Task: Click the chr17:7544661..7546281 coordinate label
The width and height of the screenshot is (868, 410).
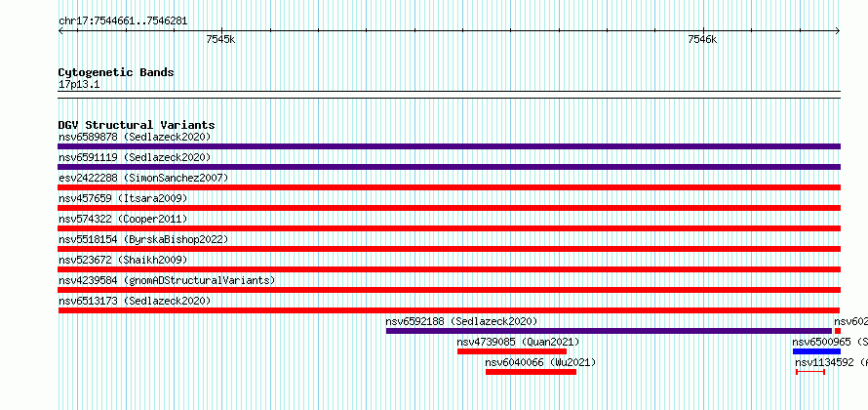Action: point(123,21)
